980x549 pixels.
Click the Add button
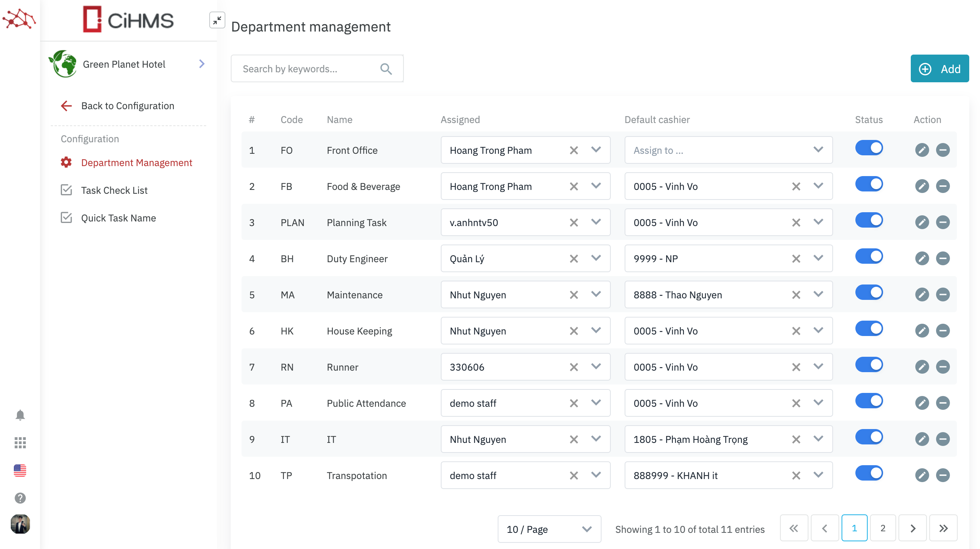pos(940,68)
